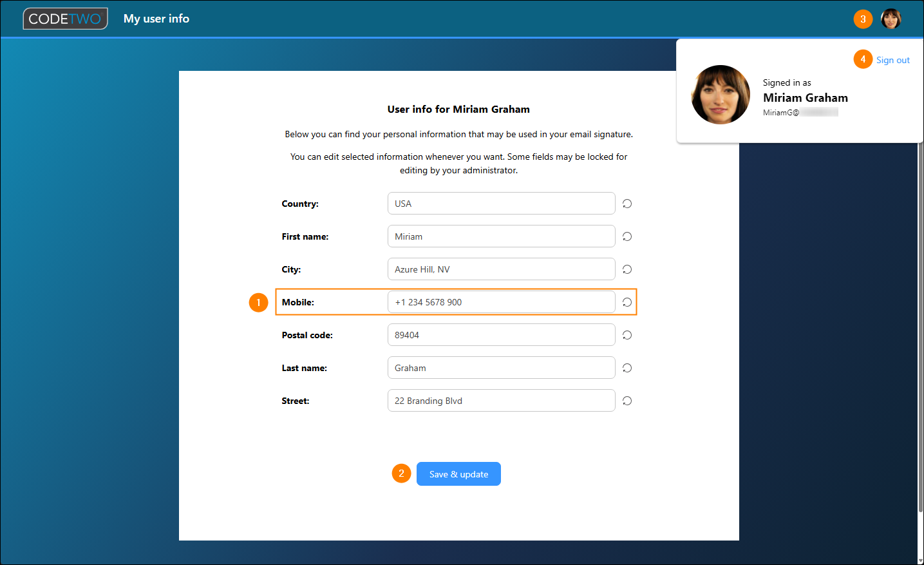This screenshot has width=924, height=565.
Task: Click the My user info header title
Action: coord(156,19)
